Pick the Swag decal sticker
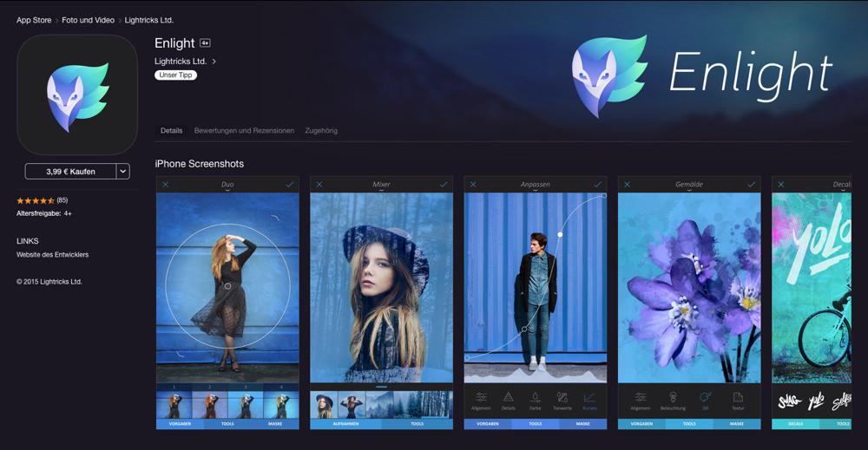Viewport: 868px width, 450px height. click(789, 401)
